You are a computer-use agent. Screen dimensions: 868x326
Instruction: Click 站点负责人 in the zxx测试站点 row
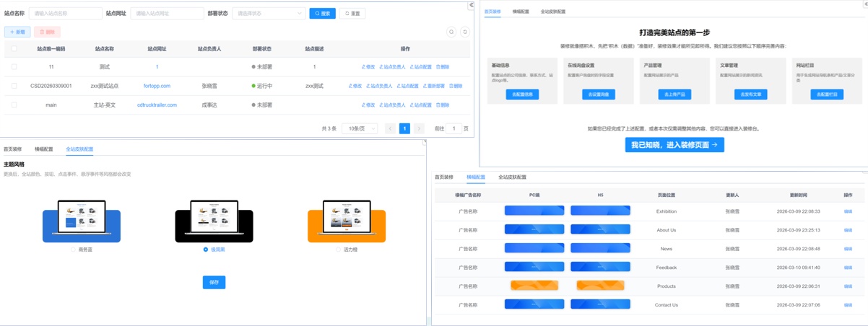[x=379, y=86]
